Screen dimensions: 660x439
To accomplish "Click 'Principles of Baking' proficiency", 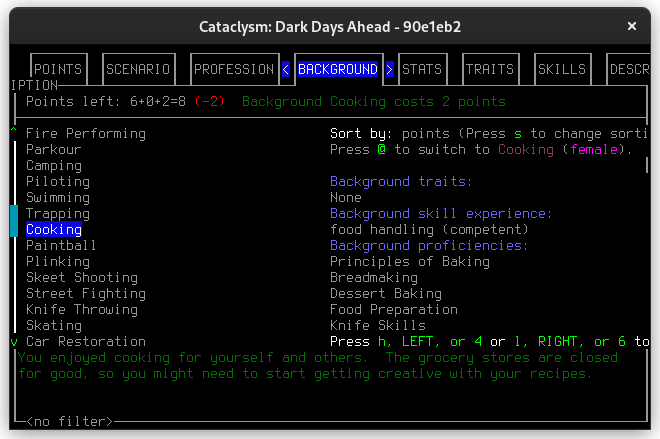I will (410, 262).
